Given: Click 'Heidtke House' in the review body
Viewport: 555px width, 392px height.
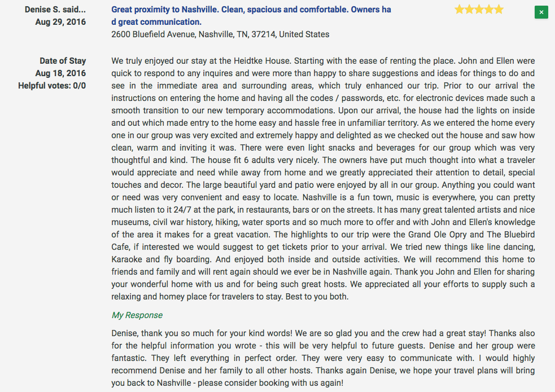Looking at the screenshot, I should pyautogui.click(x=261, y=61).
